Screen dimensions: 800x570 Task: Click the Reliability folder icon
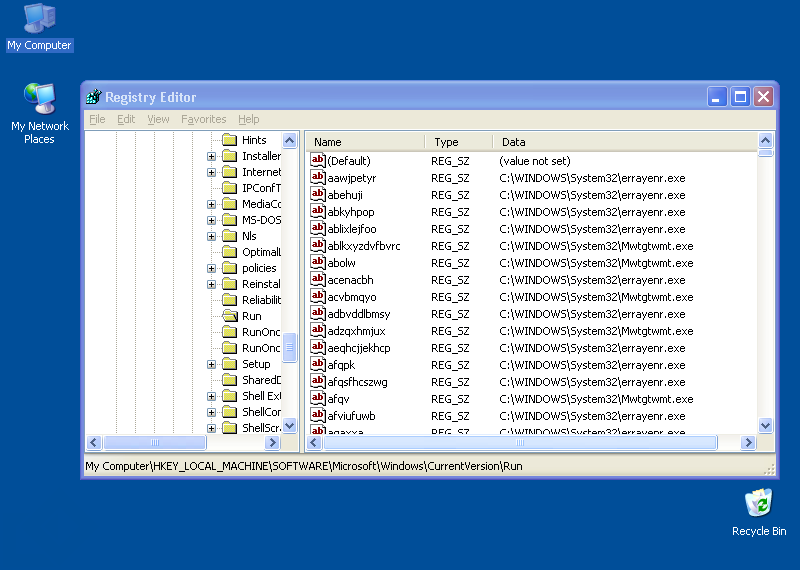(230, 300)
